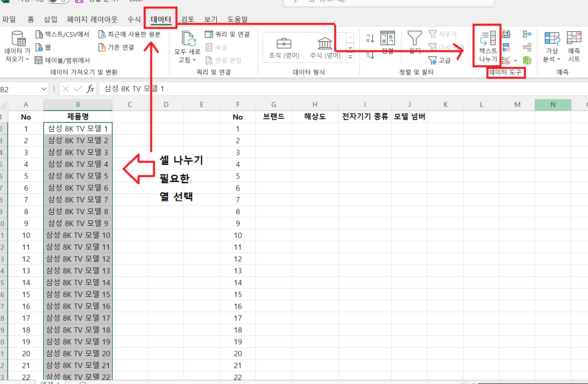Click the Properties (속성) button

216,47
